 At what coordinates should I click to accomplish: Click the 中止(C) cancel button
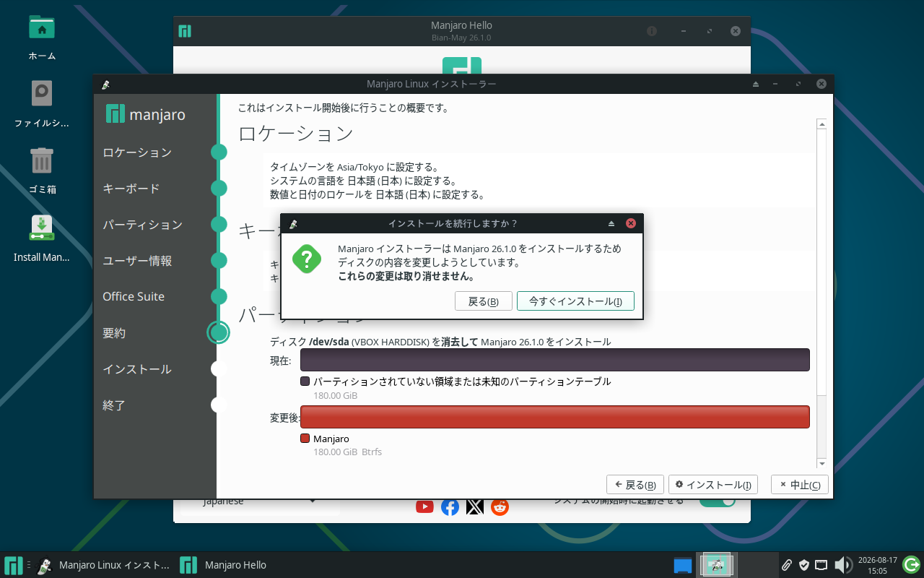pos(800,485)
